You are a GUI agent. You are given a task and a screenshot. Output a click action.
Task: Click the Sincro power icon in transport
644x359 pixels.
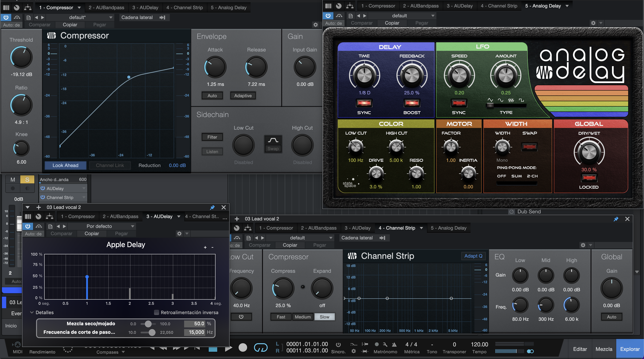point(338,344)
